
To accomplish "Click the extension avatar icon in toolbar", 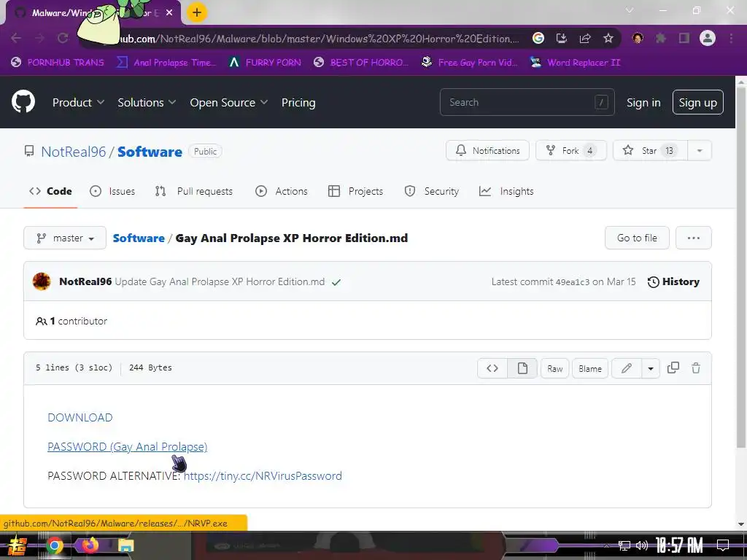I will pos(638,38).
